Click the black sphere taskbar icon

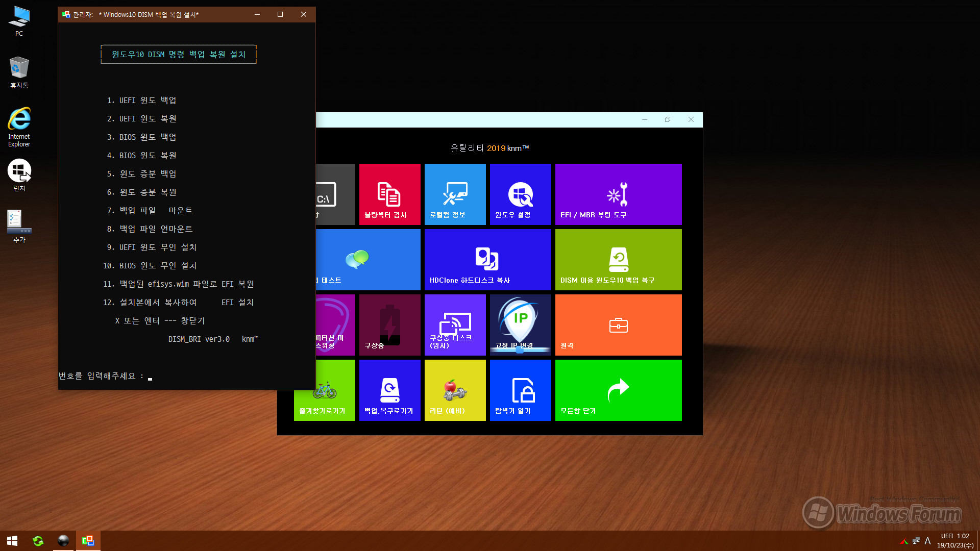(x=63, y=541)
